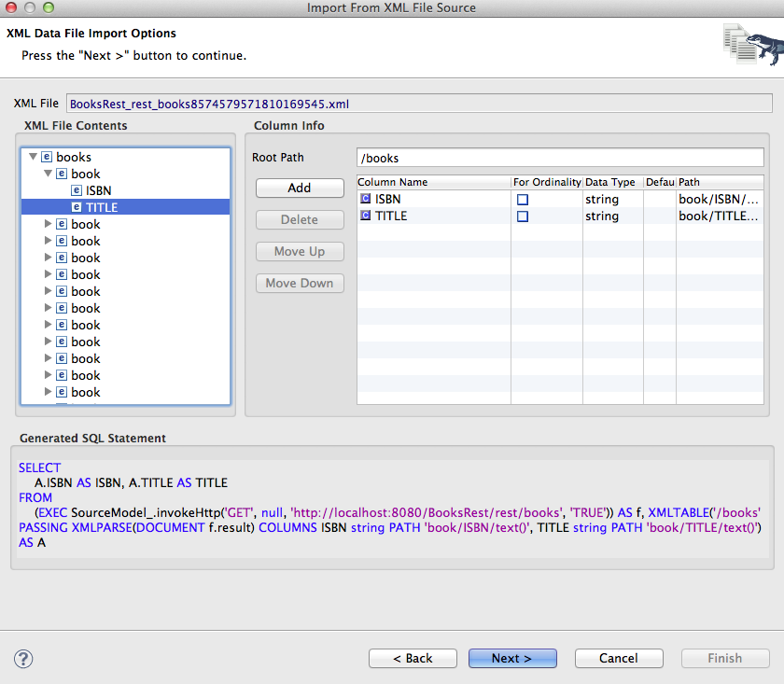Click the ISBN tree element icon
Image resolution: width=784 pixels, height=684 pixels.
(77, 190)
